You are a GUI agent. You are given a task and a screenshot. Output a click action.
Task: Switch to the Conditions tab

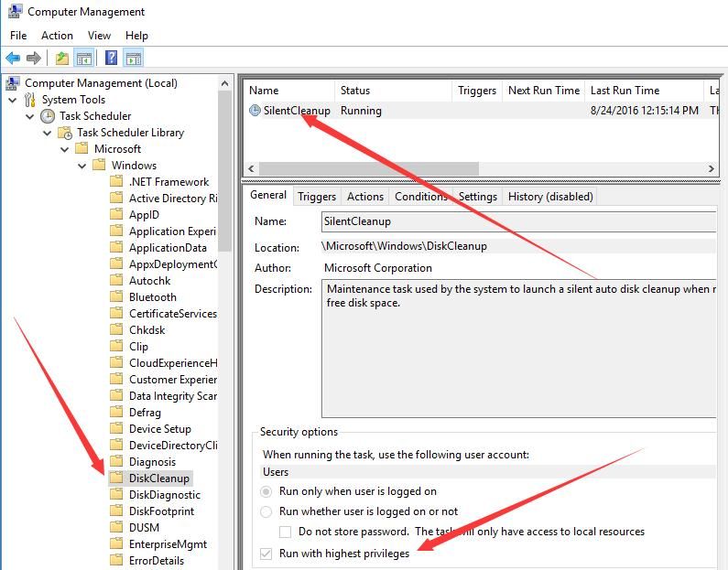(x=420, y=197)
